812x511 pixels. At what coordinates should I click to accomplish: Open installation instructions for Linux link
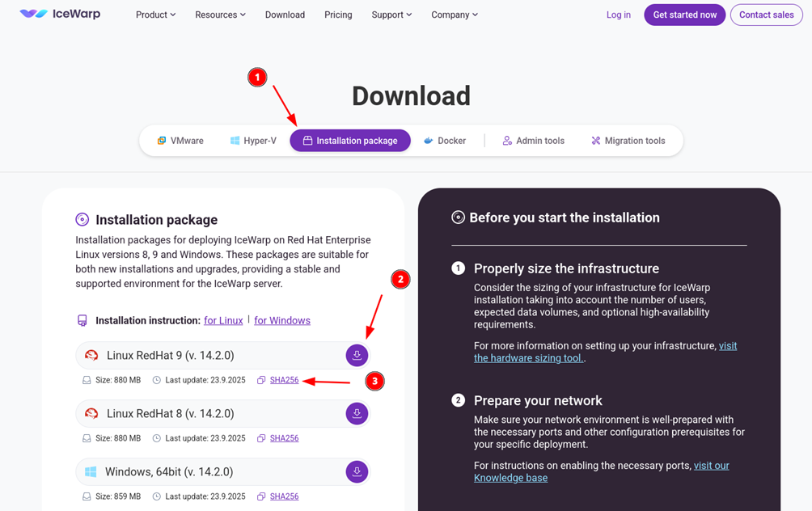coord(223,321)
